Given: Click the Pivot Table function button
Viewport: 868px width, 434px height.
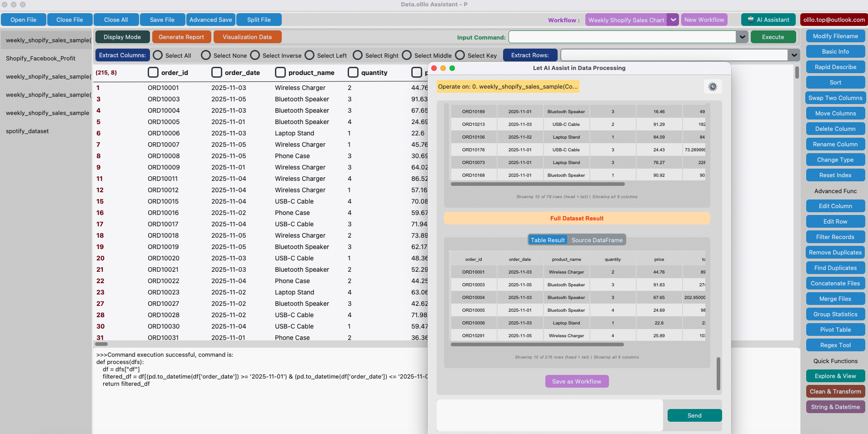Looking at the screenshot, I should (x=835, y=330).
